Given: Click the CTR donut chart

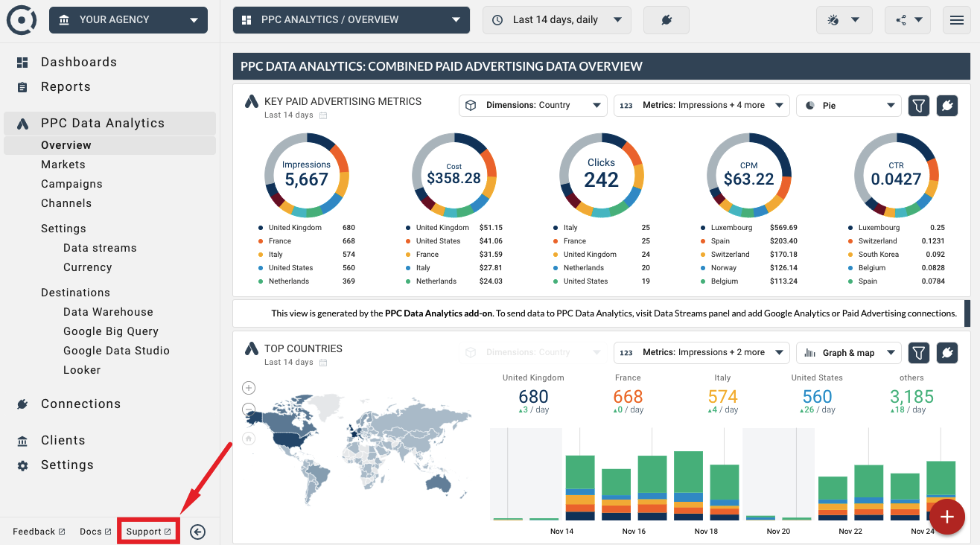Looking at the screenshot, I should pos(897,175).
